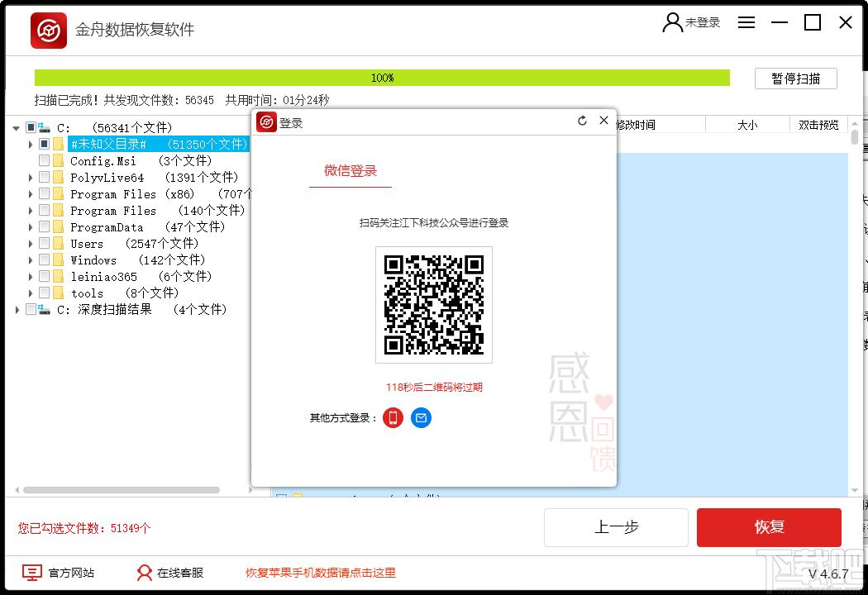868x595 pixels.
Task: Click the tree's horizontal scrollbar
Action: coord(122,490)
